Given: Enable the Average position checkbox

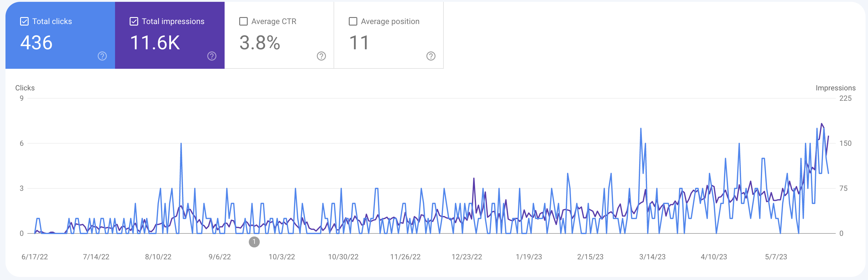Looking at the screenshot, I should (x=353, y=22).
